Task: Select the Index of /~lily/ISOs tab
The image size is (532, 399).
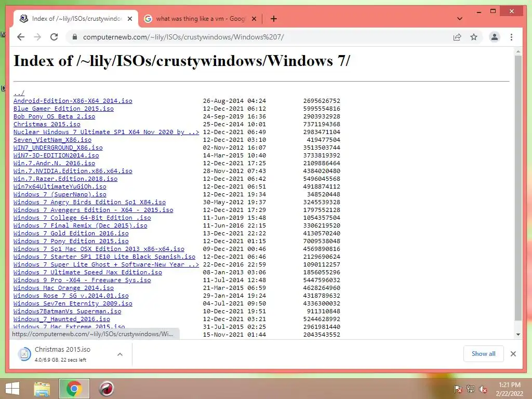Action: pos(76,19)
